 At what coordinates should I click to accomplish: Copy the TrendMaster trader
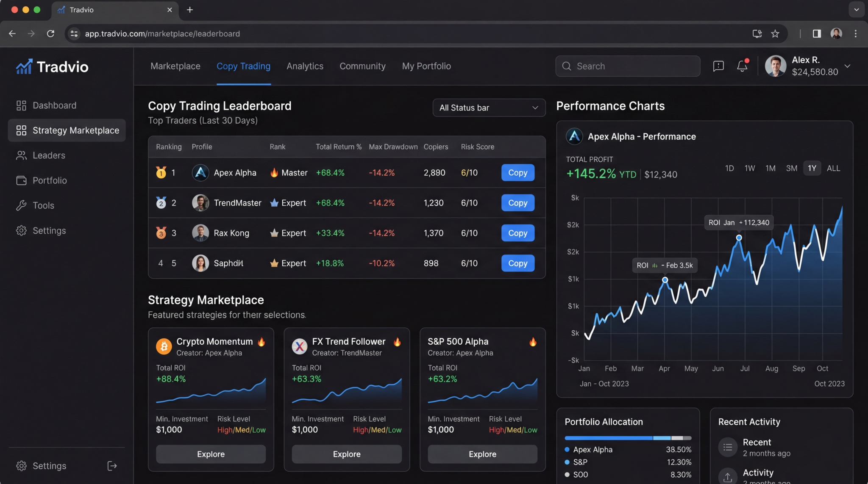pyautogui.click(x=517, y=203)
